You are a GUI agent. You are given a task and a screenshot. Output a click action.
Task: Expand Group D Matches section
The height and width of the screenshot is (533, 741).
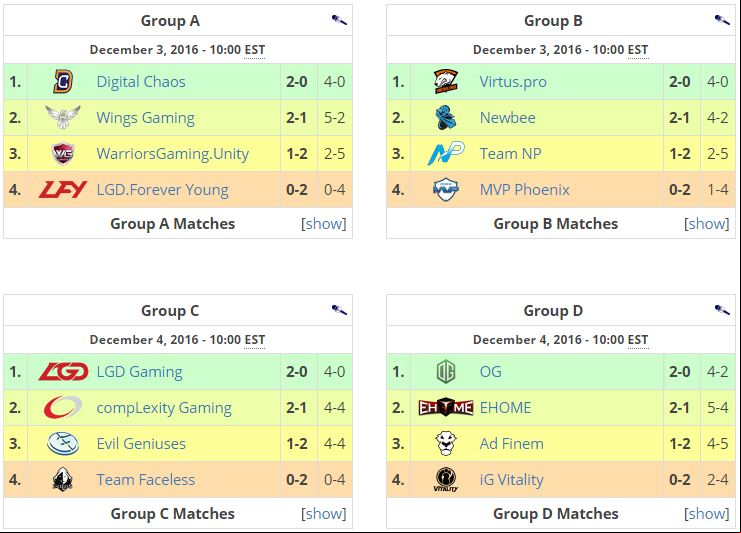[x=707, y=514]
